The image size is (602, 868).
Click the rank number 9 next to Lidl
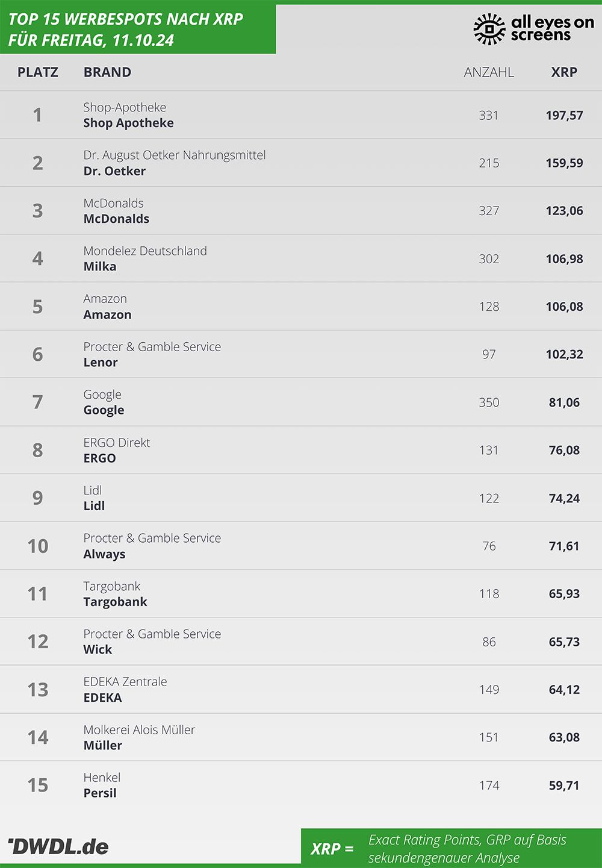[x=37, y=498]
